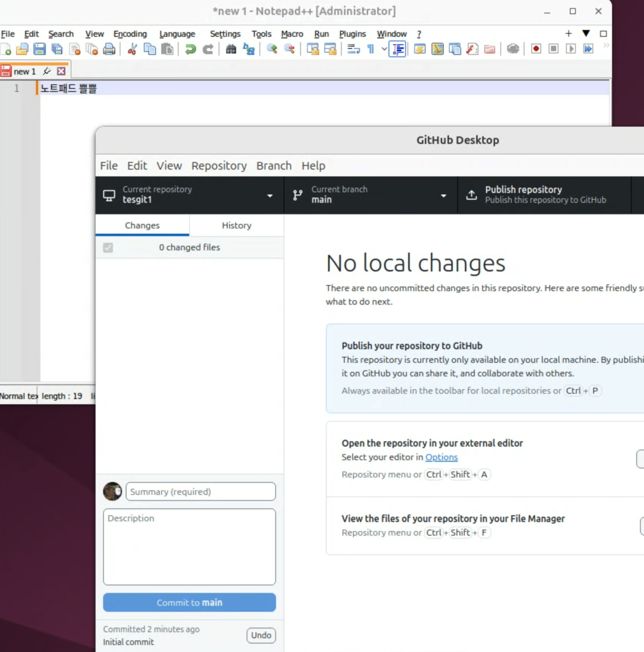Click the Define your language icon

pyautogui.click(x=420, y=49)
